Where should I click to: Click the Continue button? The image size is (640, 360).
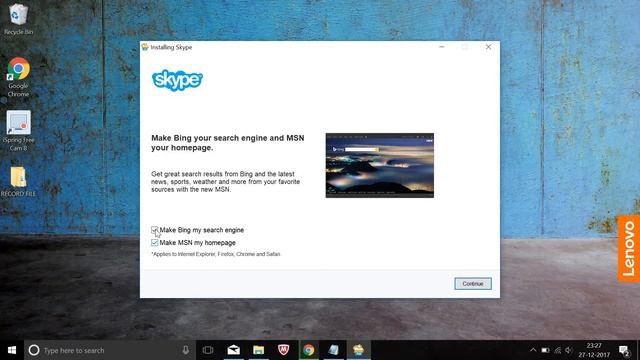tap(473, 284)
